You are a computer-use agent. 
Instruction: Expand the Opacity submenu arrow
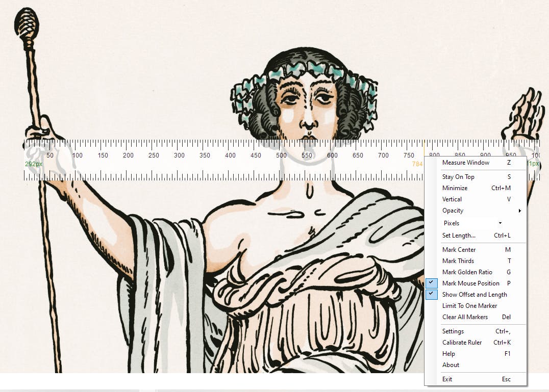coord(519,211)
